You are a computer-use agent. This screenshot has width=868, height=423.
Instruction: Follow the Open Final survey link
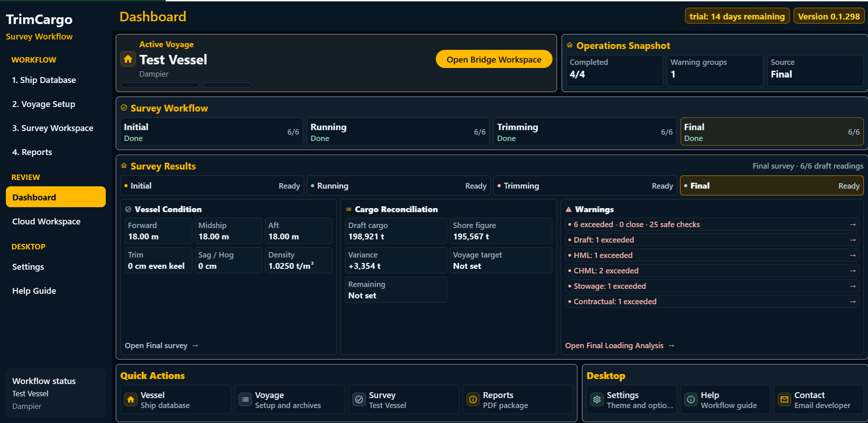pos(161,345)
